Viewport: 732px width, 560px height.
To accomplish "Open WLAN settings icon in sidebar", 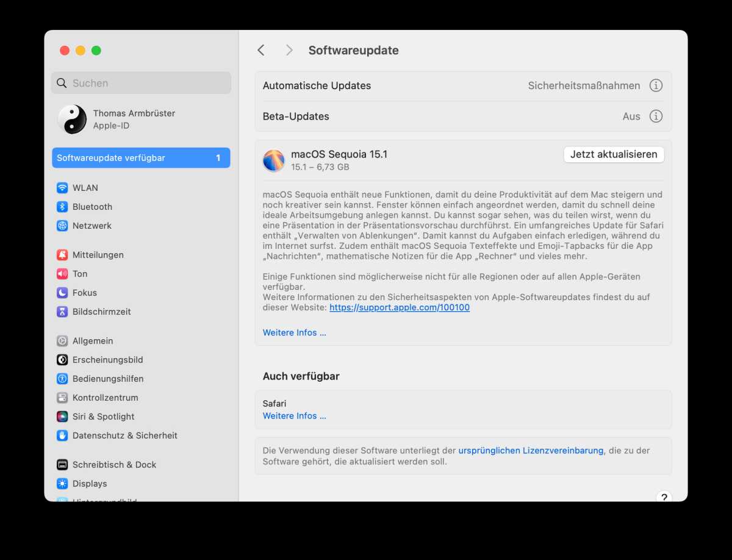I will (x=62, y=188).
